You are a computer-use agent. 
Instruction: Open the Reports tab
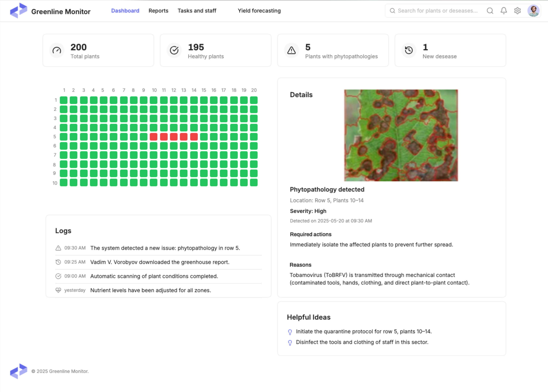(158, 11)
